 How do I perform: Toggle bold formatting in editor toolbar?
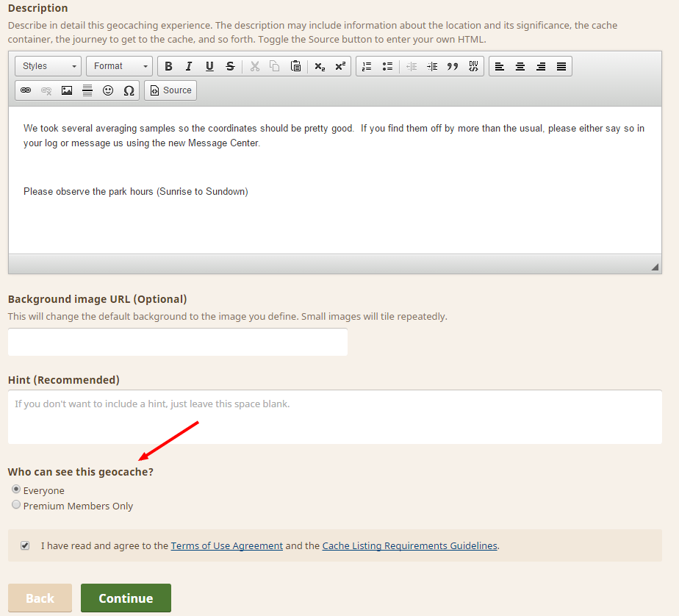[168, 66]
